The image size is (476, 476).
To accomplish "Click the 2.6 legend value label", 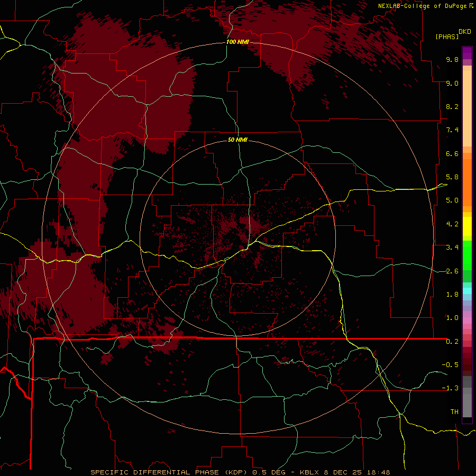I will pos(452,271).
